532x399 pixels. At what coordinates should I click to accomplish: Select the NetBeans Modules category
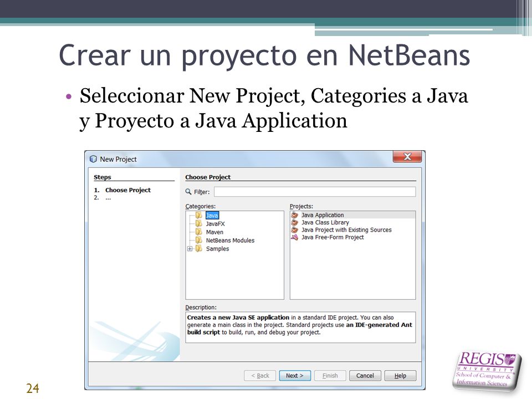(x=230, y=240)
